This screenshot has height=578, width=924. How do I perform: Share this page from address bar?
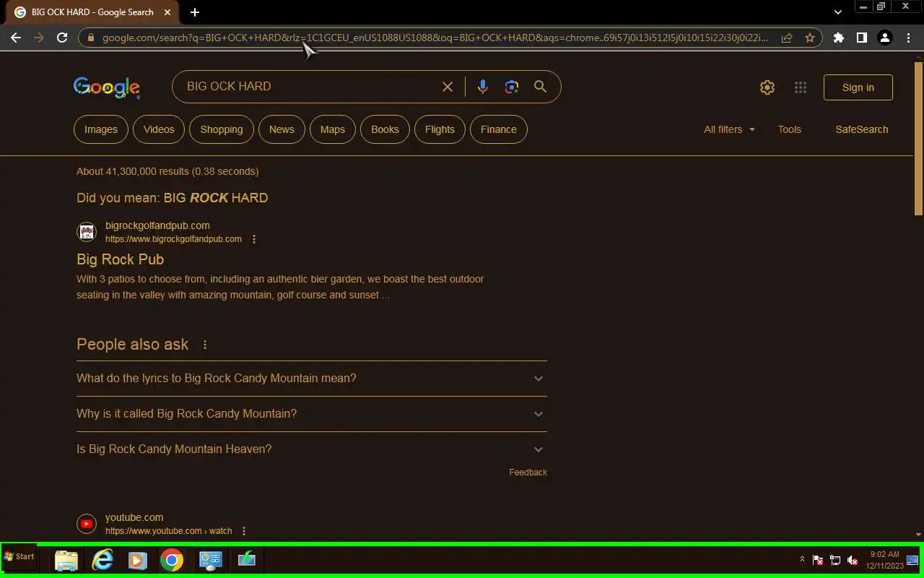click(787, 38)
